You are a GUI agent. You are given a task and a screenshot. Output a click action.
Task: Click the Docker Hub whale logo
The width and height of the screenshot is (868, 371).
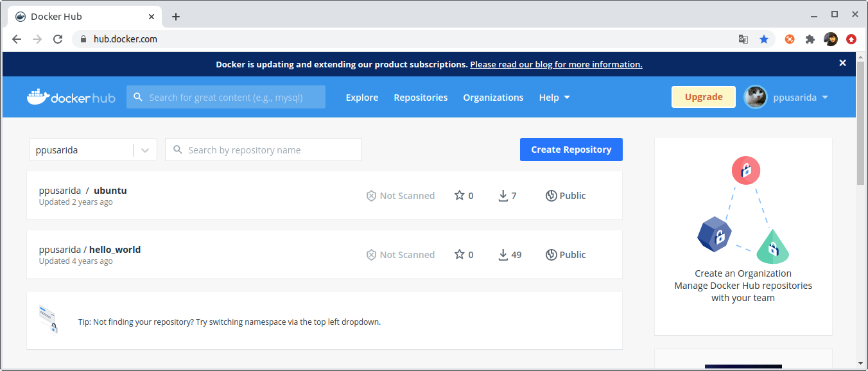point(71,97)
